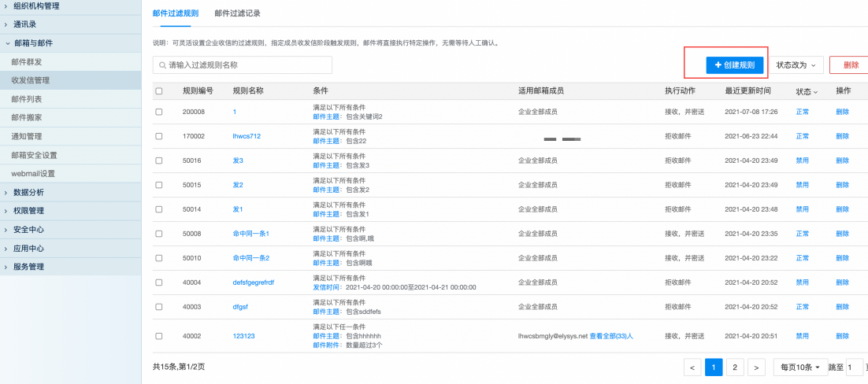Tick the select-all checkbox in table header
Image resolution: width=868 pixels, height=384 pixels.
click(159, 91)
